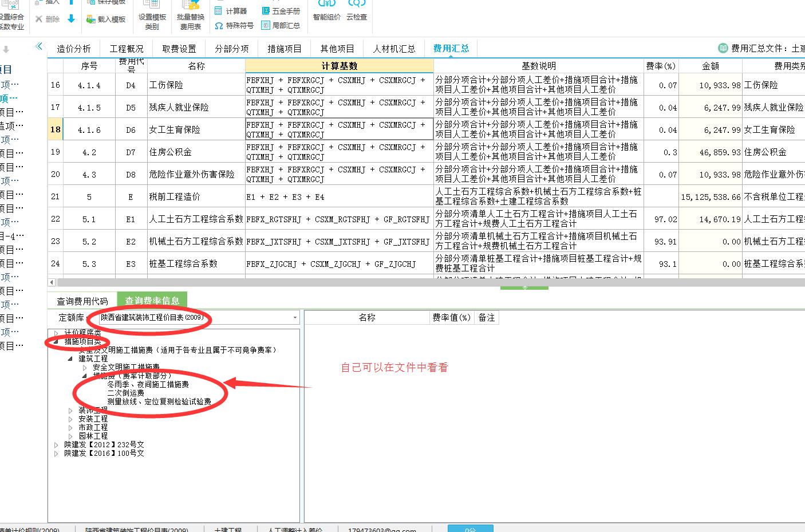Switch to 查询费用代码 tab
The height and width of the screenshot is (532, 805).
pyautogui.click(x=82, y=301)
